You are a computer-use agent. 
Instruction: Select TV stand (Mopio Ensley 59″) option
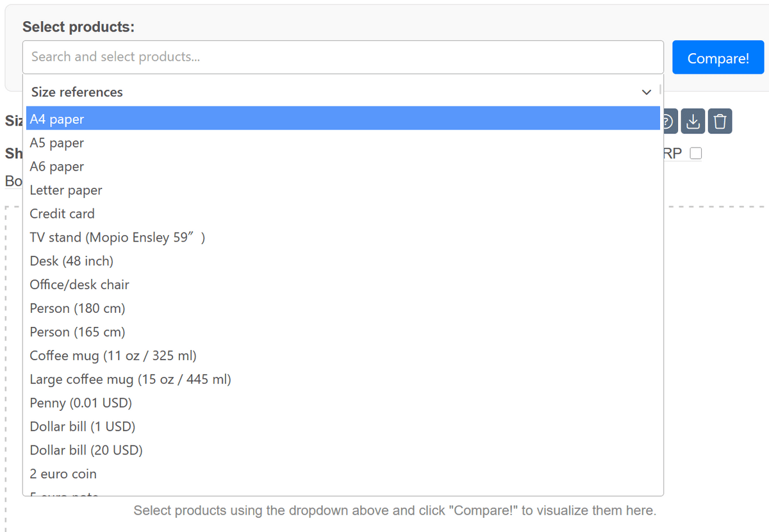(117, 237)
